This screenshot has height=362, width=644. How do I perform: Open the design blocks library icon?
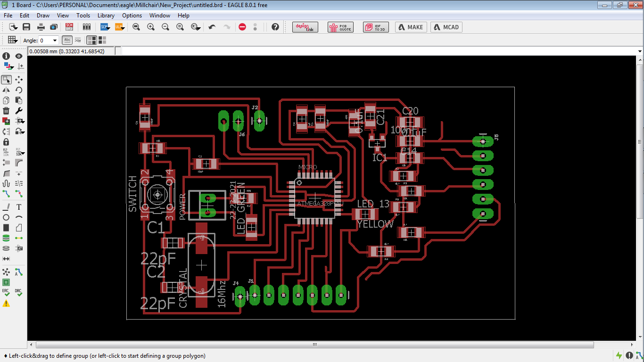coord(86,27)
